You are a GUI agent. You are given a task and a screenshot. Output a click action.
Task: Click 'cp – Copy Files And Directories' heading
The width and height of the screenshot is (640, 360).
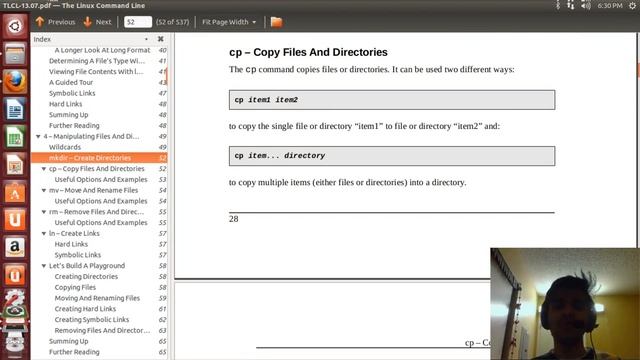(308, 52)
